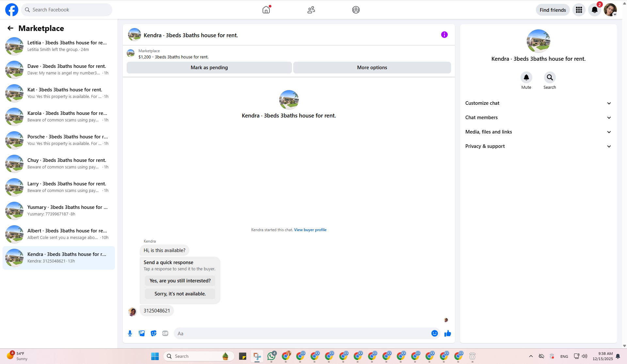Open the Friends icon in top navigation

(x=311, y=10)
